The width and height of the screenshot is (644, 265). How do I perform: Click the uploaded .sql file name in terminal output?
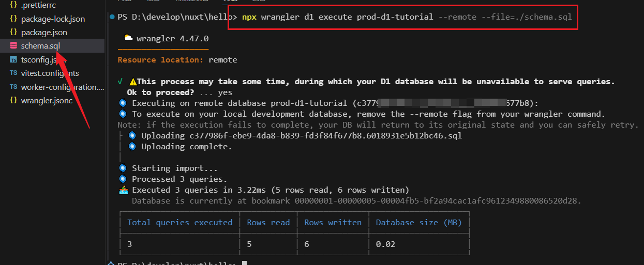(323, 136)
